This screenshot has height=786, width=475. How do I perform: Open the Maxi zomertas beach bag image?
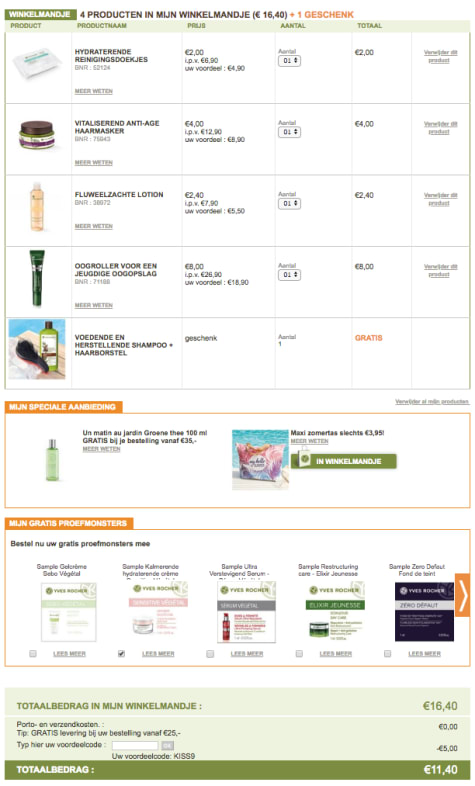[x=260, y=459]
